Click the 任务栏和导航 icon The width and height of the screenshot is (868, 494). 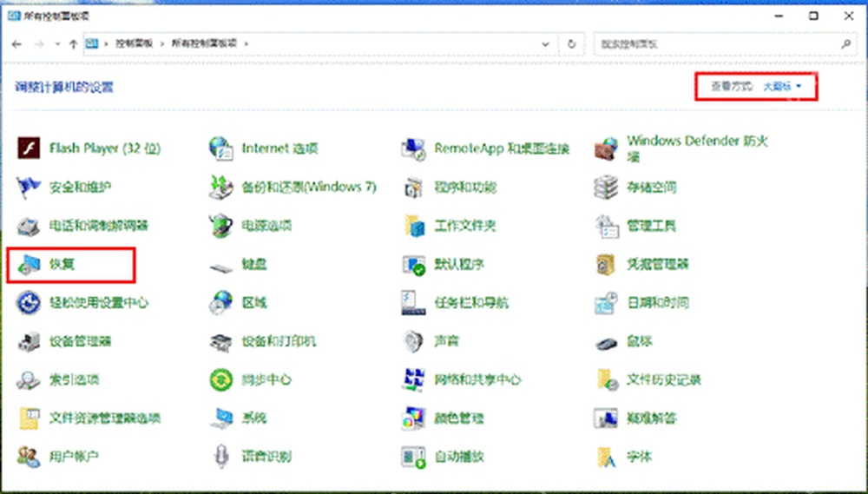[413, 302]
